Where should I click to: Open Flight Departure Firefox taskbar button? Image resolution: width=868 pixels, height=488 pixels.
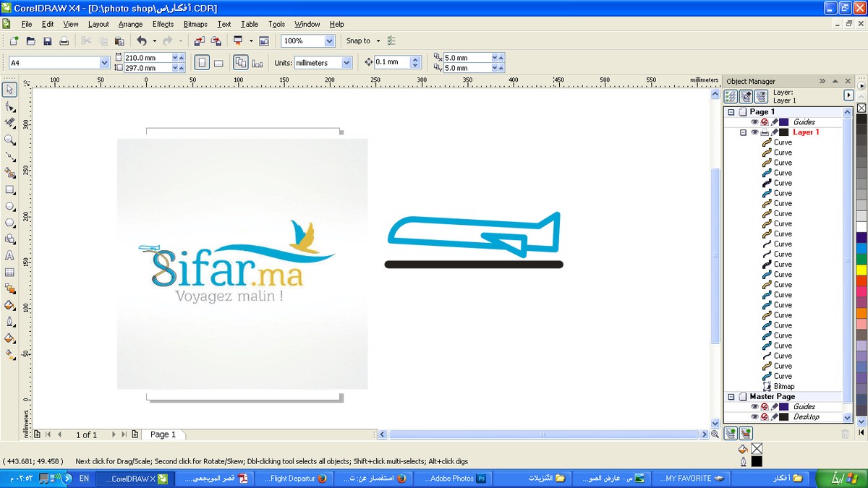point(296,479)
